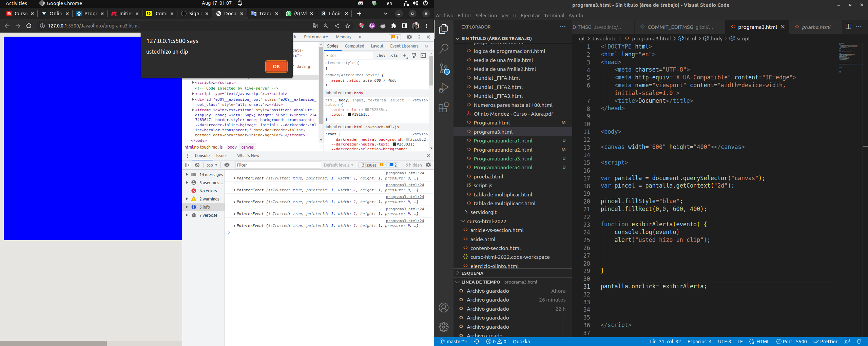Click the Styles Filter input field
The image size is (868, 346).
(x=349, y=56)
